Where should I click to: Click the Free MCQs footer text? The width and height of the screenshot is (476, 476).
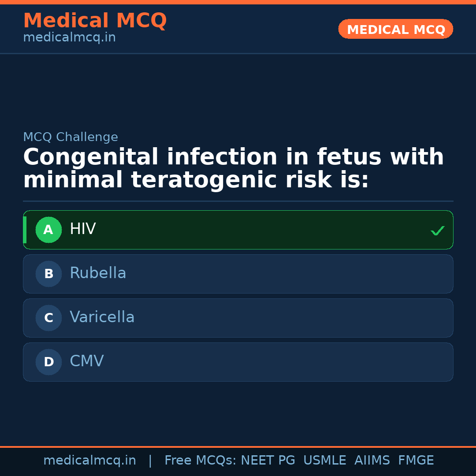(x=200, y=461)
